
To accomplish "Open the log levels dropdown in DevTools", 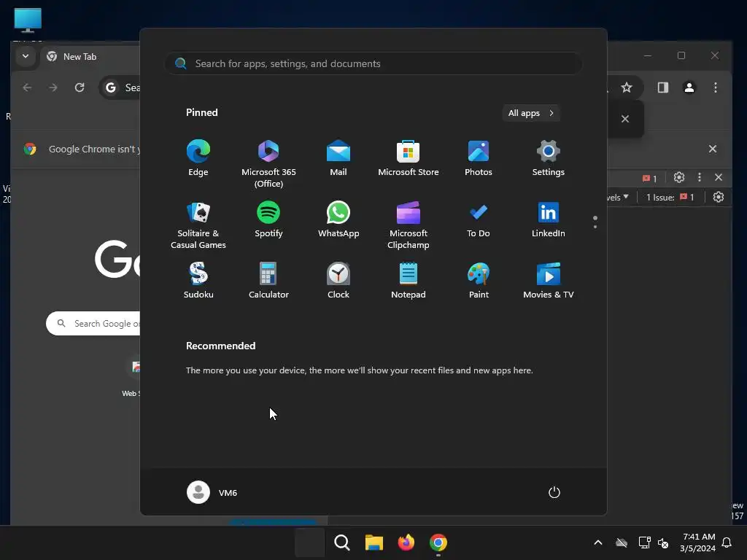I will pos(618,197).
